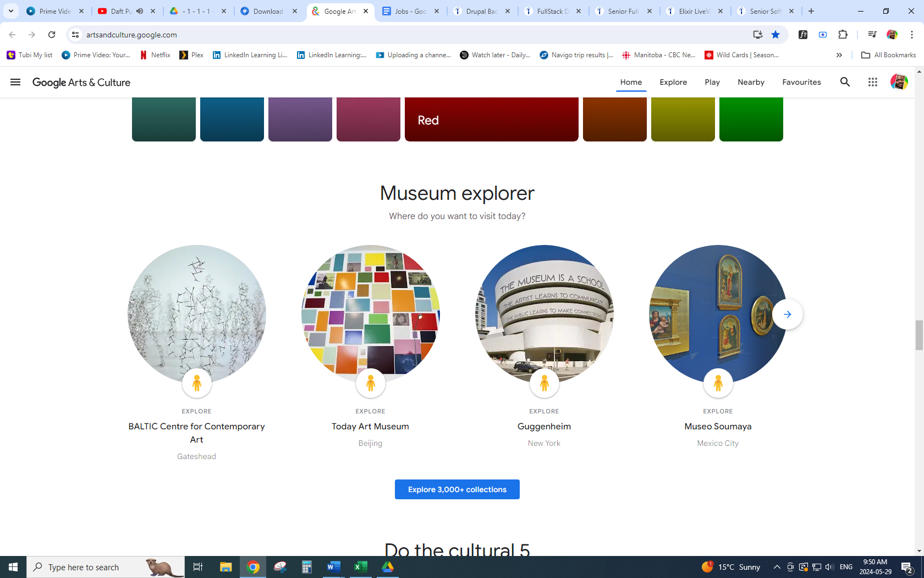This screenshot has width=924, height=578.
Task: Open the Museo Soumaya link
Action: pyautogui.click(x=718, y=426)
